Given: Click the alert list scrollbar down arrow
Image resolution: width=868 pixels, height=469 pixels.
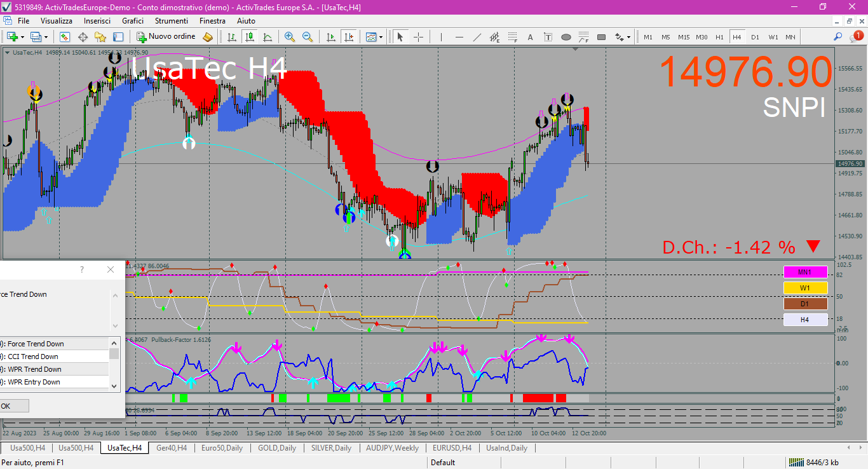Looking at the screenshot, I should click(114, 386).
